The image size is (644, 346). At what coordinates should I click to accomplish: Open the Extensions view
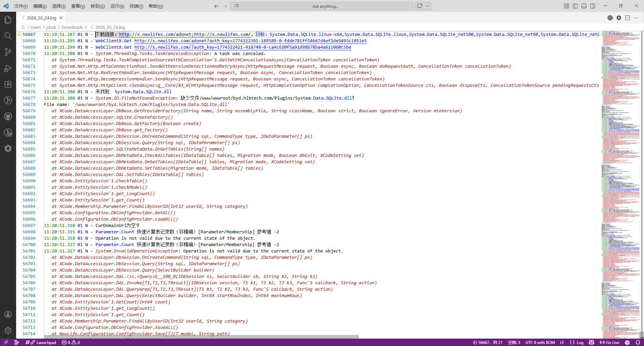point(8,84)
